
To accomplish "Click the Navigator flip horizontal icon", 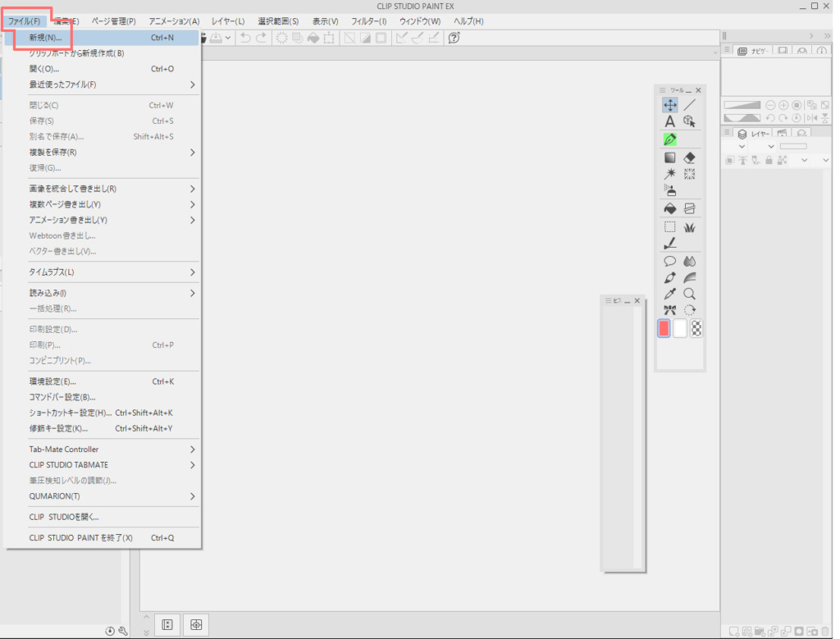I will (811, 118).
